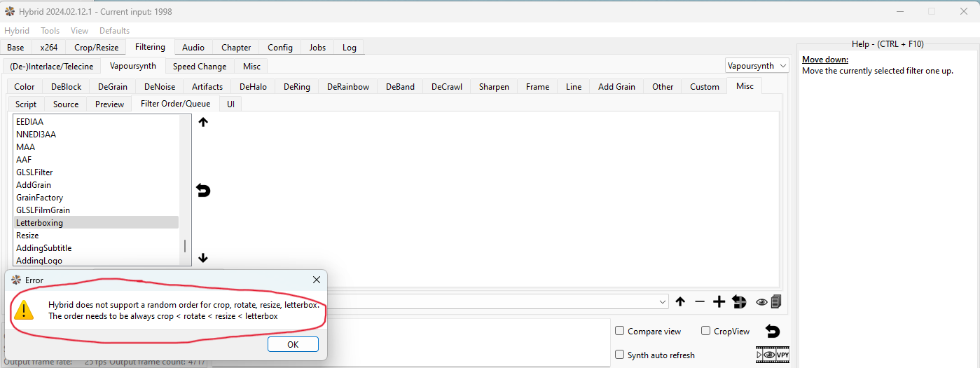Open the Speed Change tab
Image resolution: width=980 pixels, height=368 pixels.
(200, 67)
